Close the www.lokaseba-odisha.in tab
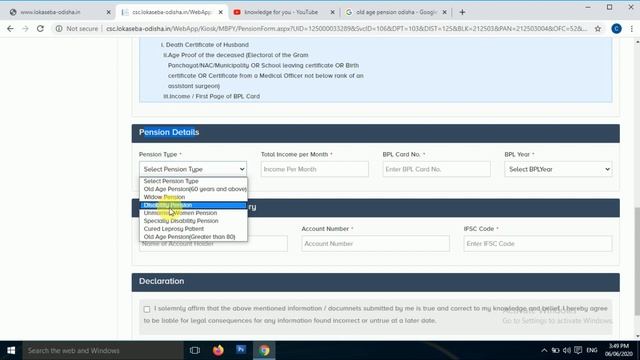The height and width of the screenshot is (360, 640). 108,12
